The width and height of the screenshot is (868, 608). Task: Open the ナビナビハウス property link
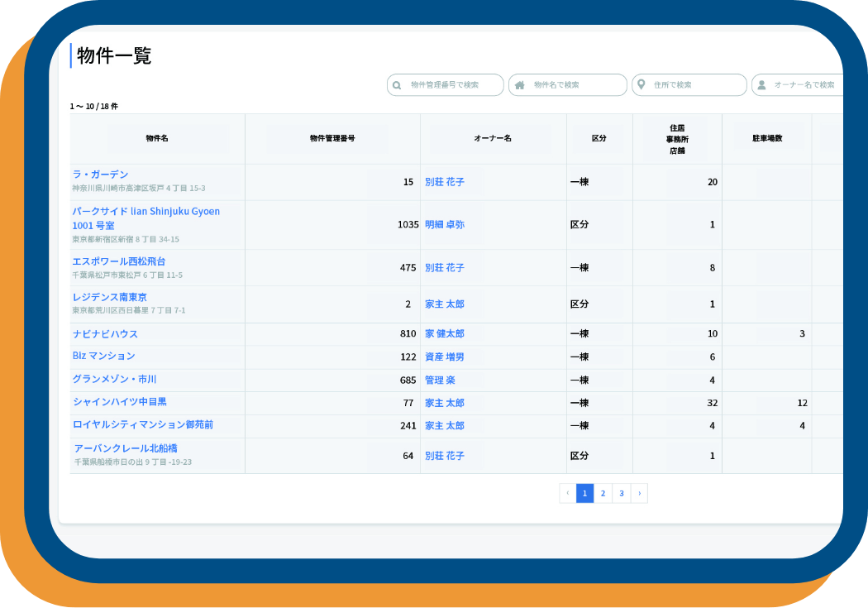pos(105,334)
